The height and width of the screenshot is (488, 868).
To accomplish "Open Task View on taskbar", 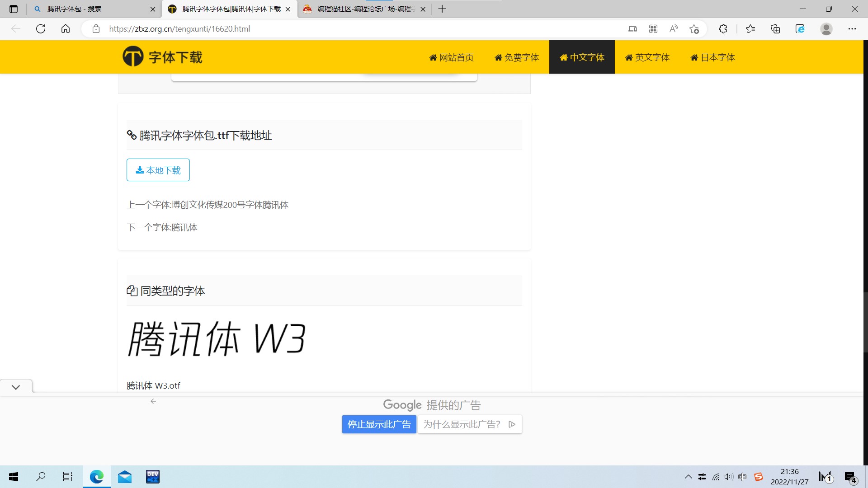I will click(67, 477).
